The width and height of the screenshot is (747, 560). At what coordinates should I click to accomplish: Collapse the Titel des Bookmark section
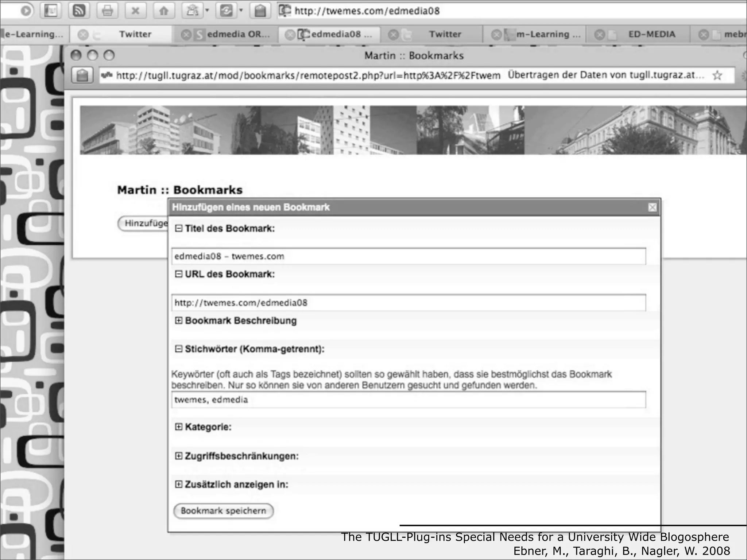[x=178, y=228]
